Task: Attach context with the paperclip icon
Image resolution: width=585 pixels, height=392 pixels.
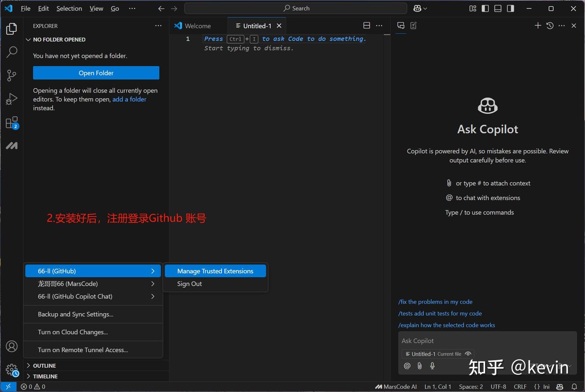Action: pos(419,366)
